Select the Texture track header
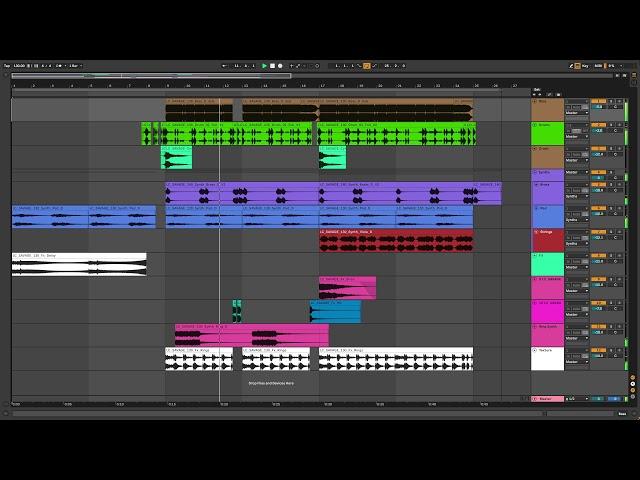 547,359
